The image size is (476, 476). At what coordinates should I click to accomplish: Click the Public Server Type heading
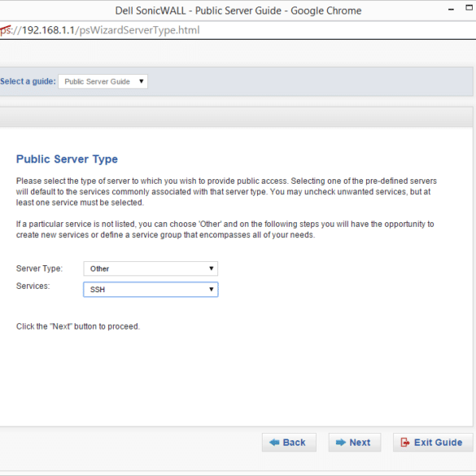pos(67,159)
